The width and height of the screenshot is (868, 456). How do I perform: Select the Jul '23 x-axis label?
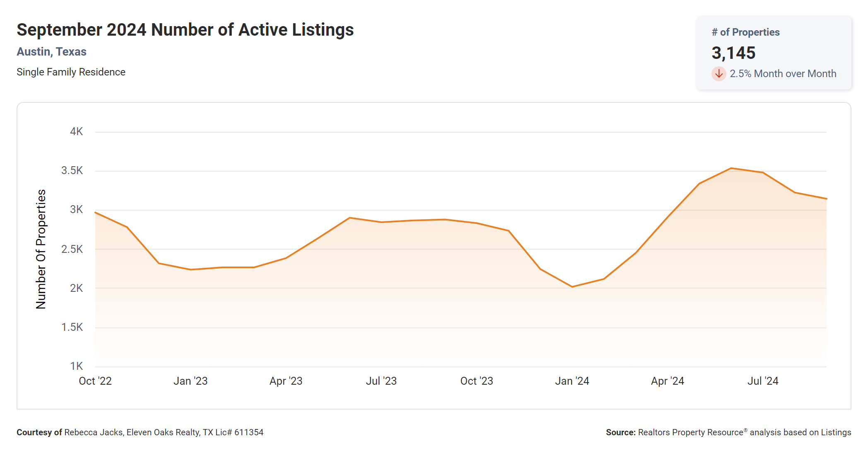381,381
